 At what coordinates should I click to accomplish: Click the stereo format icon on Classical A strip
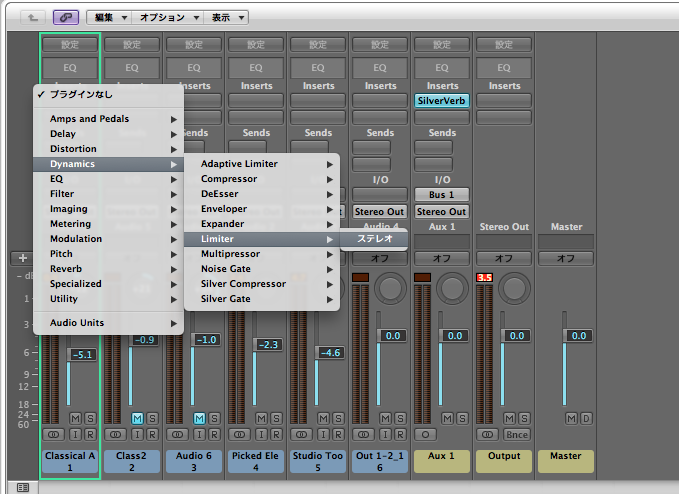(x=53, y=434)
